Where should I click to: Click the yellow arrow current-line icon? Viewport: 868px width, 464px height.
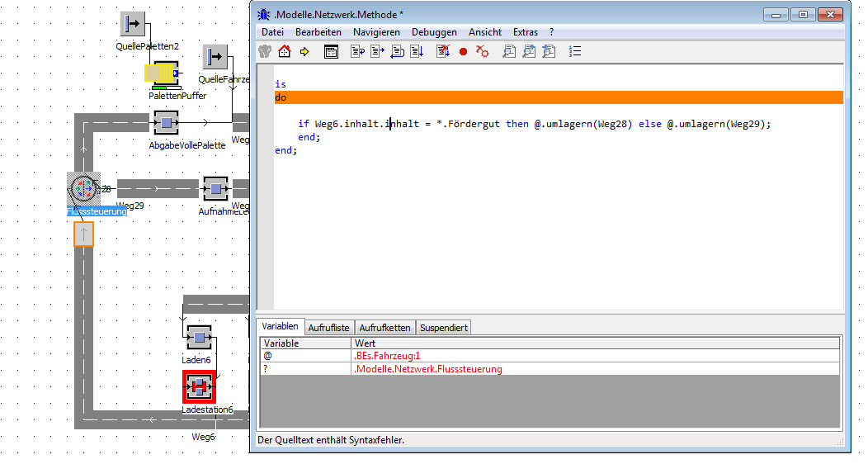[x=304, y=51]
